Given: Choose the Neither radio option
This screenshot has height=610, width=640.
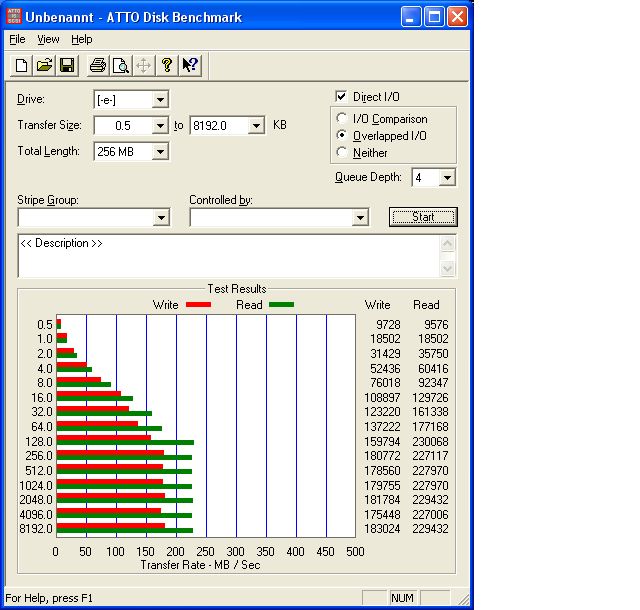Looking at the screenshot, I should point(342,152).
